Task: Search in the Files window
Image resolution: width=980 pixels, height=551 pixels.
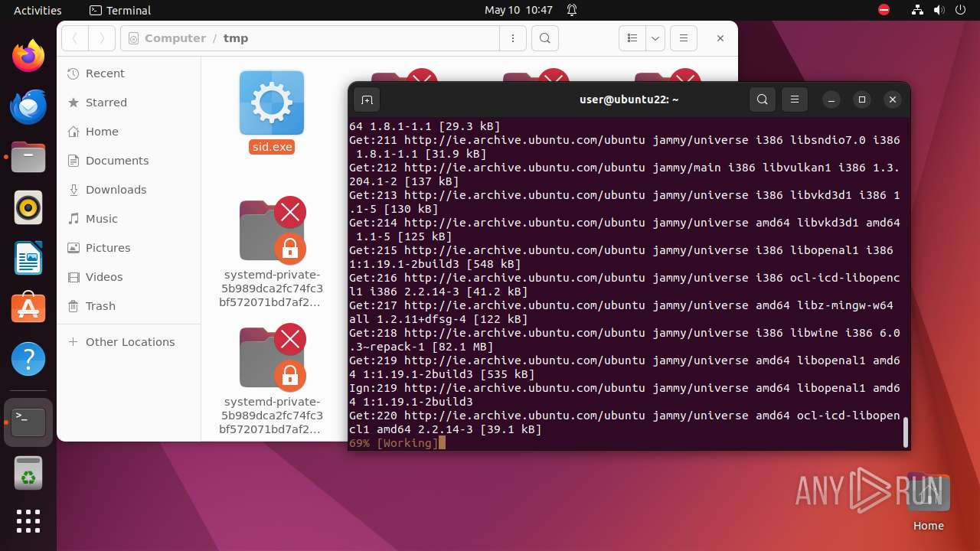Action: point(544,38)
